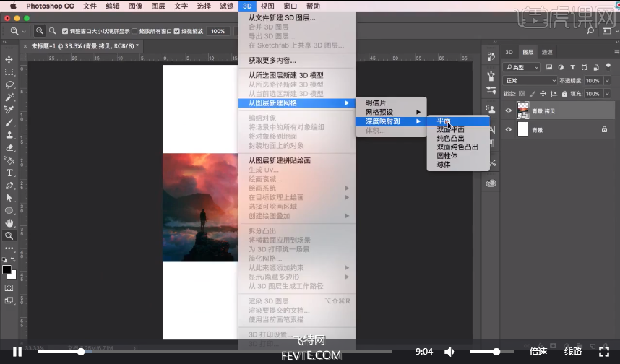Select the Magic Wand tool
This screenshot has height=364, width=620.
point(9,97)
